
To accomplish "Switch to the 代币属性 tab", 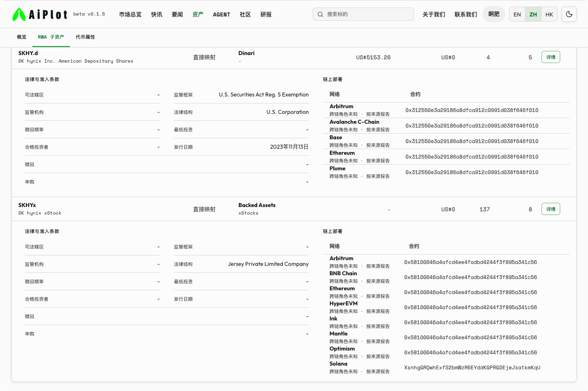I will click(86, 37).
